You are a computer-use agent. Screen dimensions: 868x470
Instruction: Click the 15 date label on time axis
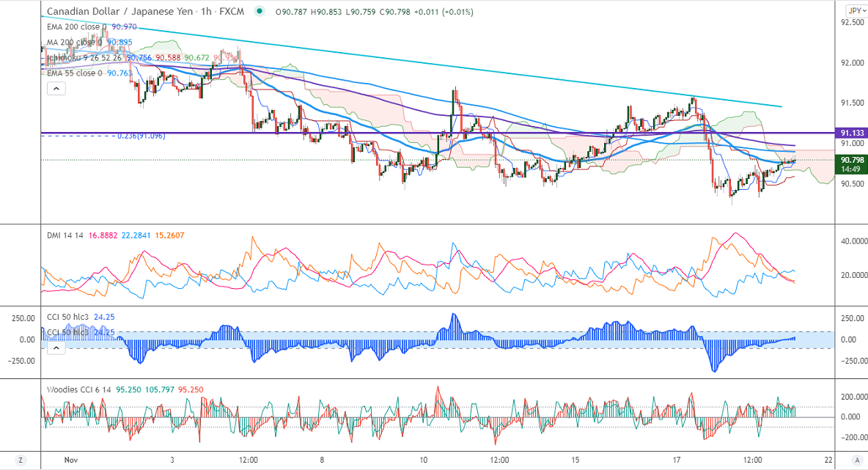pos(575,460)
